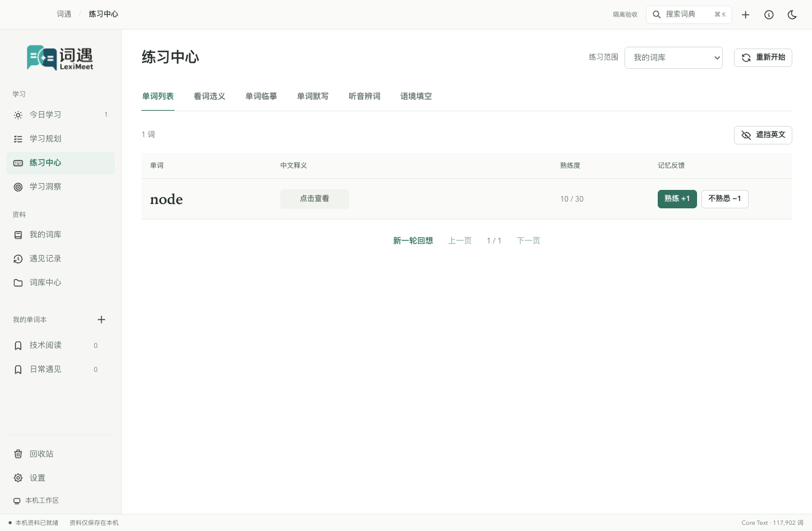Image resolution: width=812 pixels, height=531 pixels.
Task: Mark node as 熟练 +1
Action: pos(677,199)
